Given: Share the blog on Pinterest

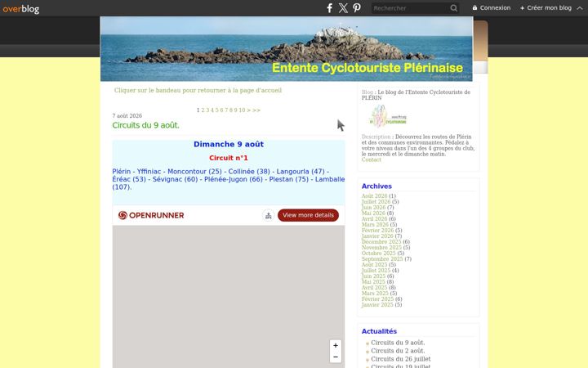Looking at the screenshot, I should pos(357,8).
